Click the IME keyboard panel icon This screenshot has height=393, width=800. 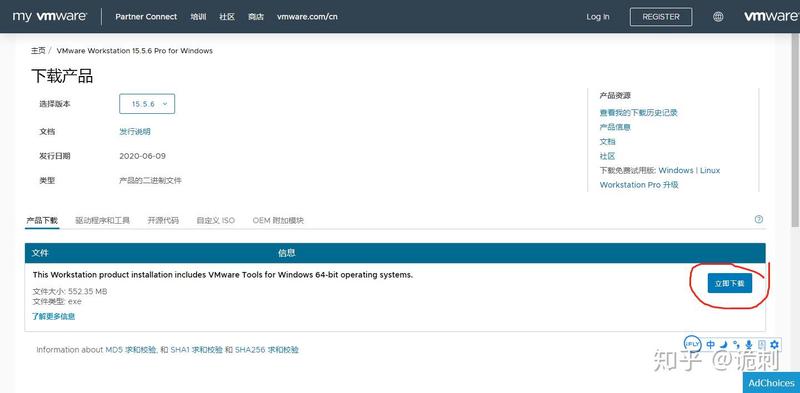tap(762, 345)
